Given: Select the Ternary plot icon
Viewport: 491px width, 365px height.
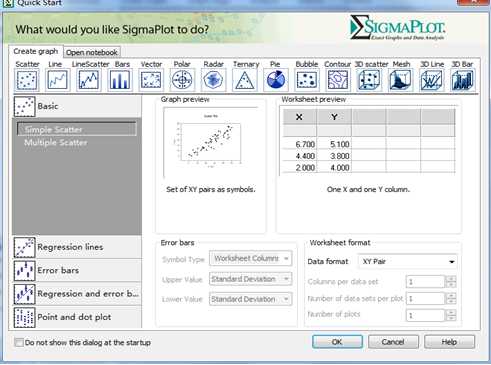Looking at the screenshot, I should [x=245, y=80].
